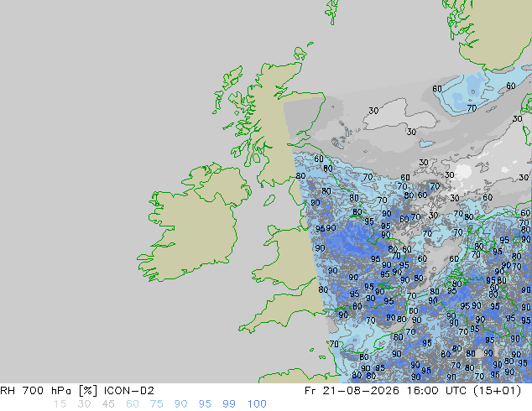Select the 75 legend value
Viewport: 532px width, 411px height.
pyautogui.click(x=156, y=404)
